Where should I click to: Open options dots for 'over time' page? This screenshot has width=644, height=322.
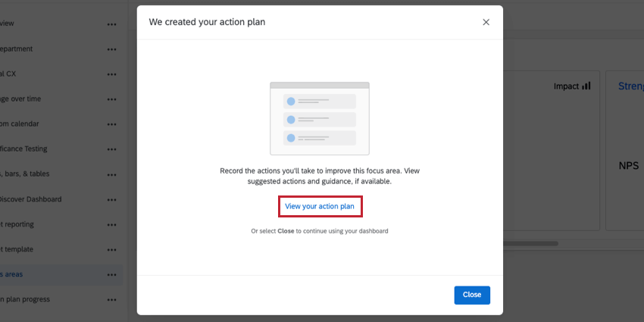pos(111,99)
